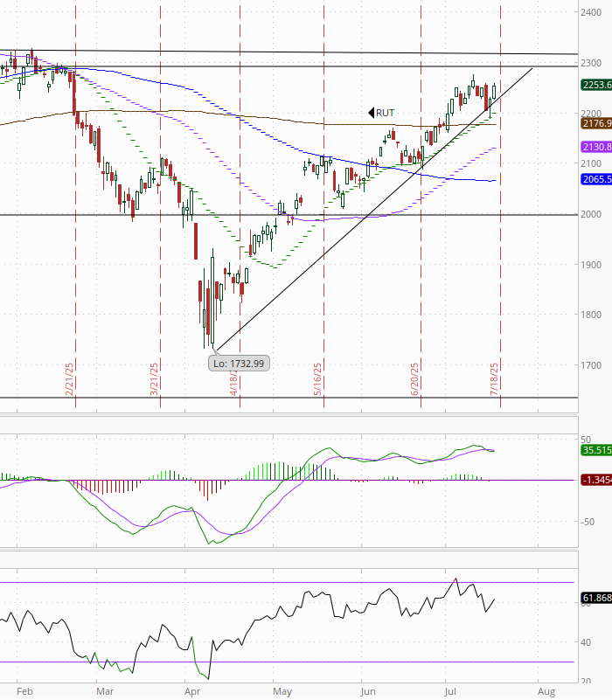
Task: Click the 2000 price axis label
Action: (x=591, y=214)
